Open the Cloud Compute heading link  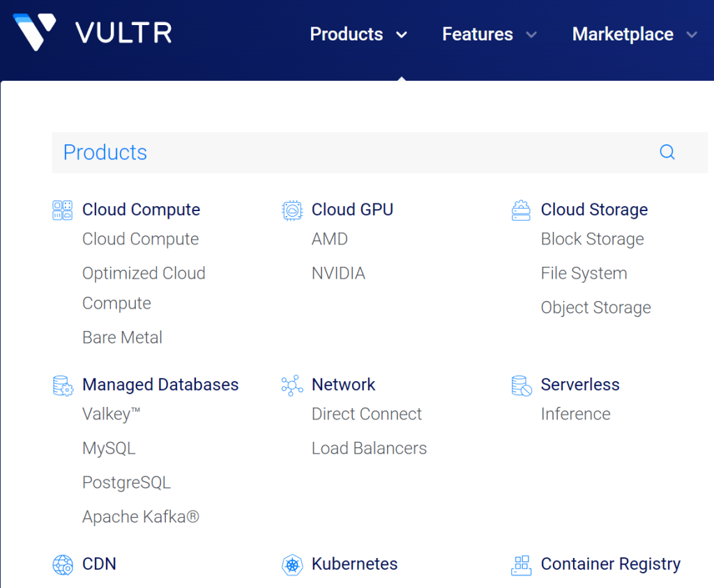point(141,210)
